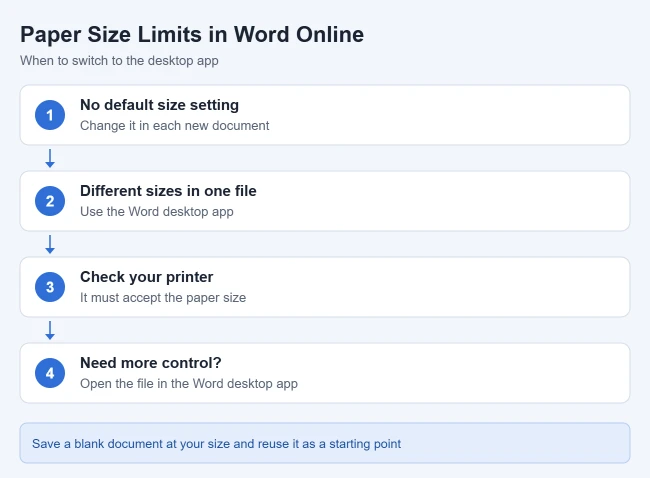Click 'Change it in each new document' text

click(x=175, y=126)
